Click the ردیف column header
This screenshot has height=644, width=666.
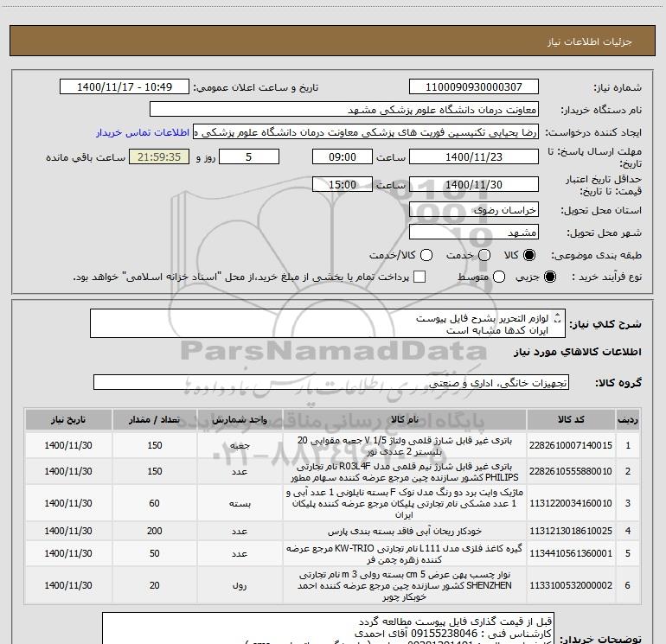[x=628, y=419]
